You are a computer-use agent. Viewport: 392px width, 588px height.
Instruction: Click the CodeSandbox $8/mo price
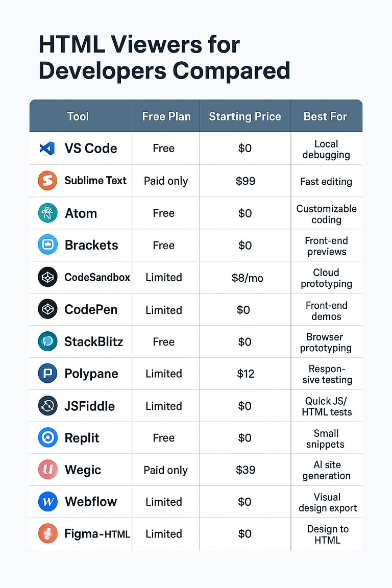coord(246,277)
